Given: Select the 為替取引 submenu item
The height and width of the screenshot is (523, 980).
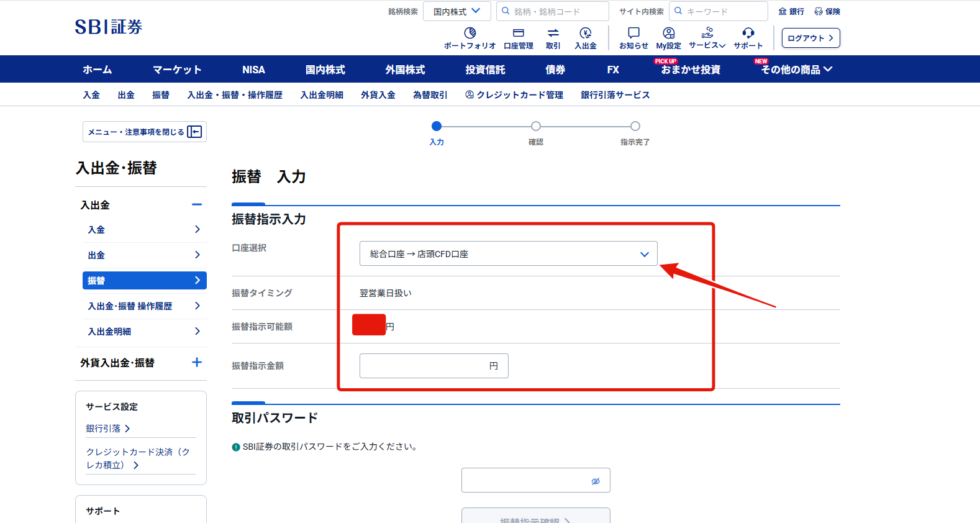Looking at the screenshot, I should coord(430,95).
